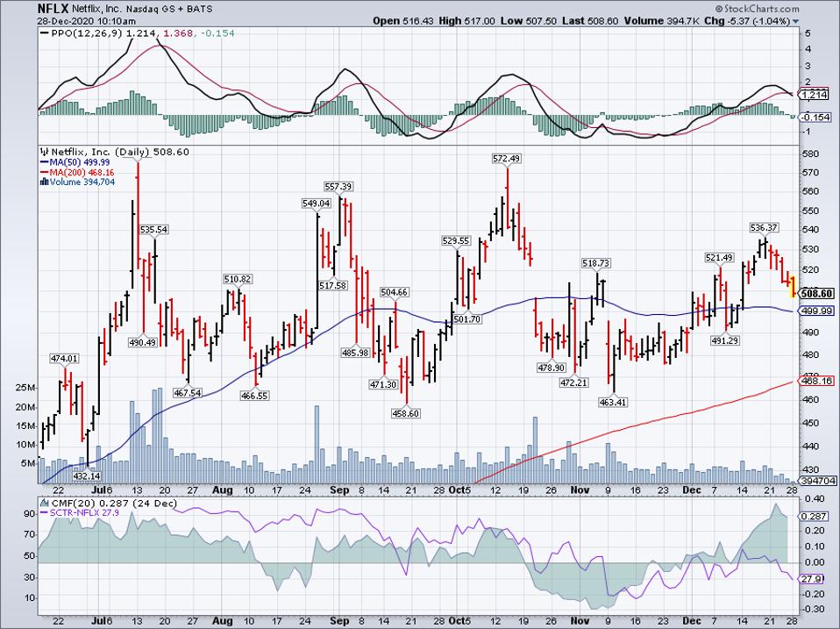
Task: Click the 557.39 high price label
Action: tap(338, 187)
